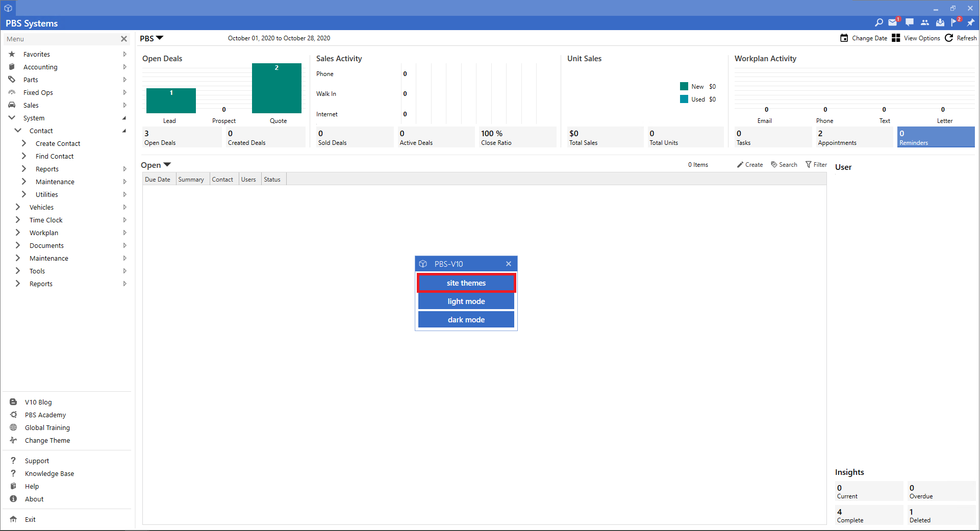This screenshot has width=980, height=531.
Task: Click the Appointments count tile
Action: click(x=854, y=137)
